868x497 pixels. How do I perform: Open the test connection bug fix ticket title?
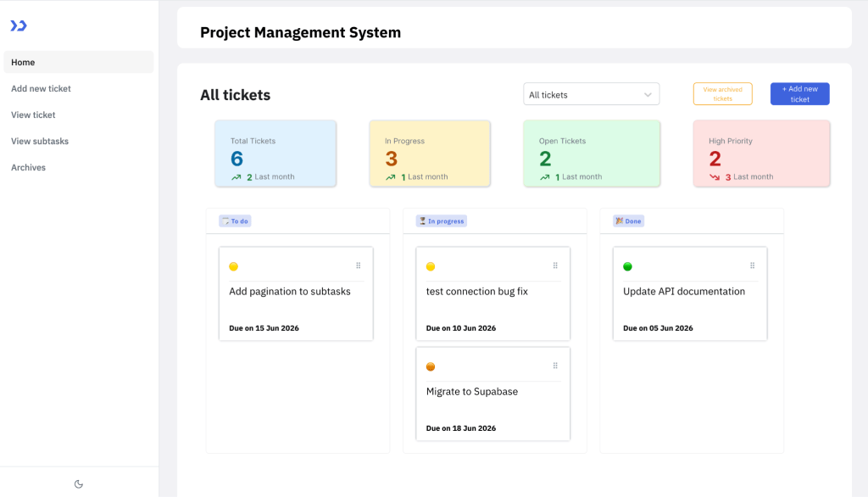tap(476, 292)
